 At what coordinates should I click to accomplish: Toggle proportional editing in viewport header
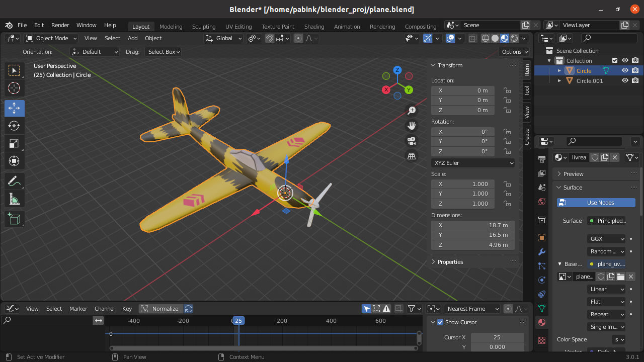(x=298, y=38)
